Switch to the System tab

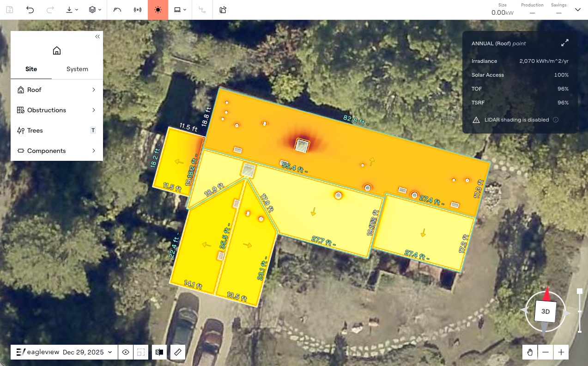coord(77,69)
